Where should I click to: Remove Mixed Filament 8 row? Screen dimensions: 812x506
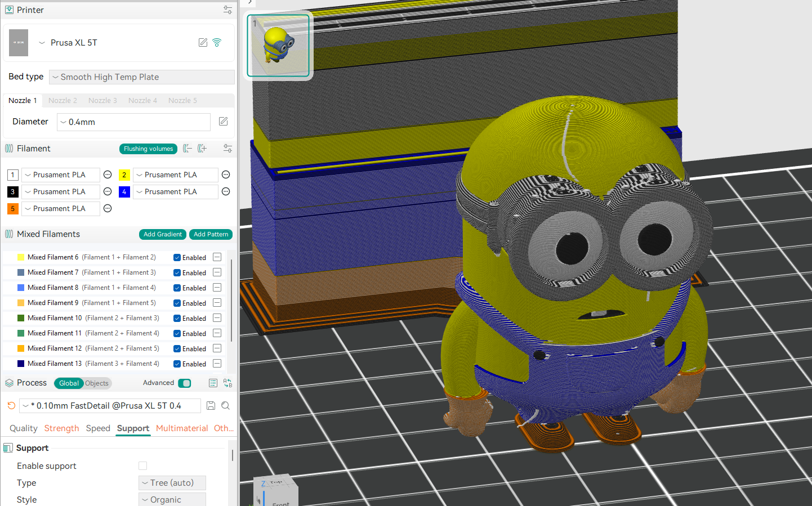[217, 288]
